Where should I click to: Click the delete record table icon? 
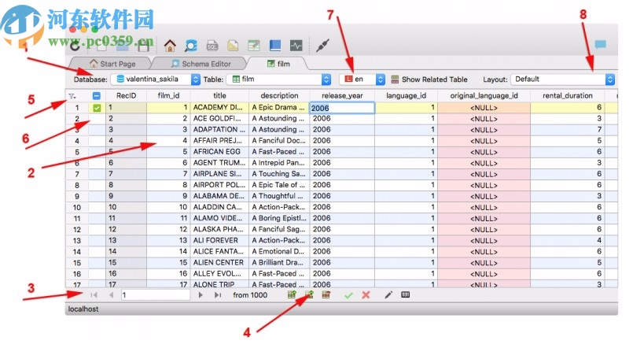point(326,294)
